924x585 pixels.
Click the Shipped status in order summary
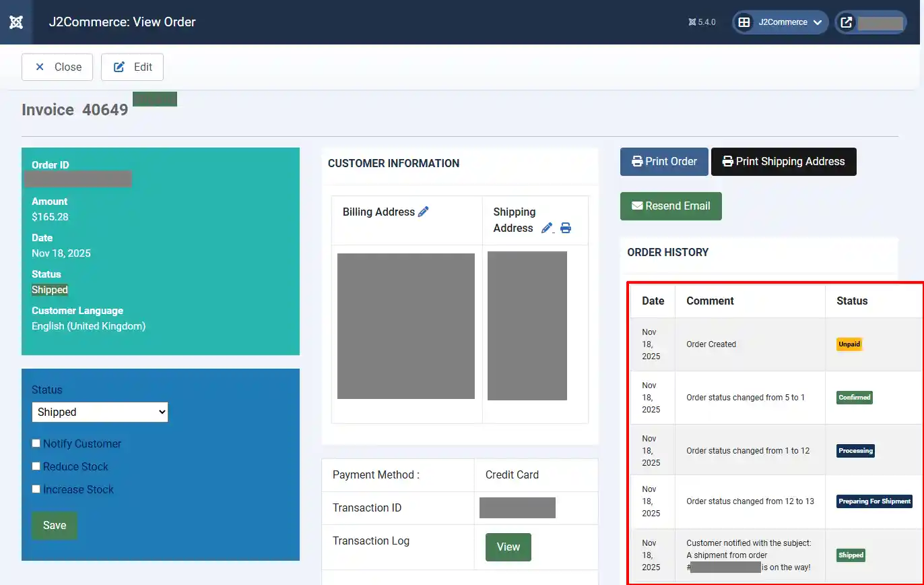click(50, 290)
